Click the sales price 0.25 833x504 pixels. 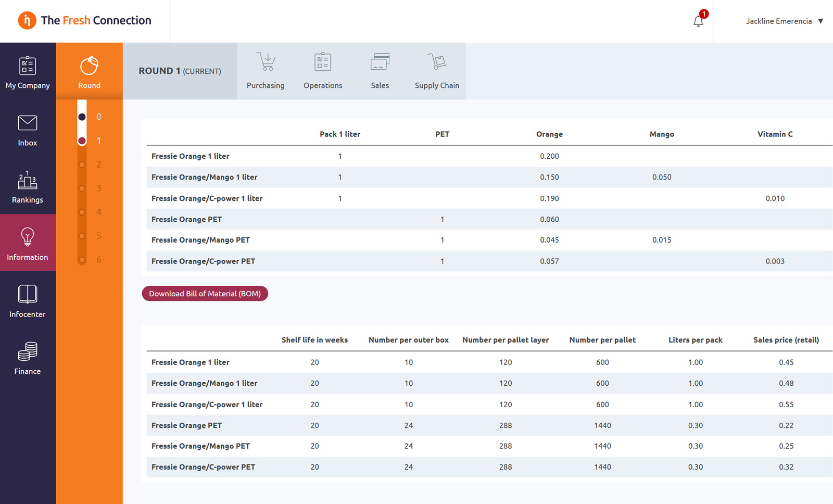click(x=786, y=446)
